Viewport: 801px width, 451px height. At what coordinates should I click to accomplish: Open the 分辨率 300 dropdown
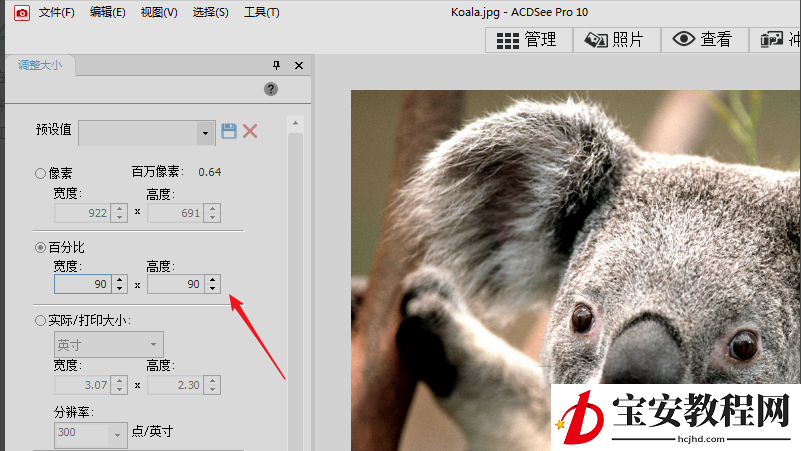pos(90,435)
